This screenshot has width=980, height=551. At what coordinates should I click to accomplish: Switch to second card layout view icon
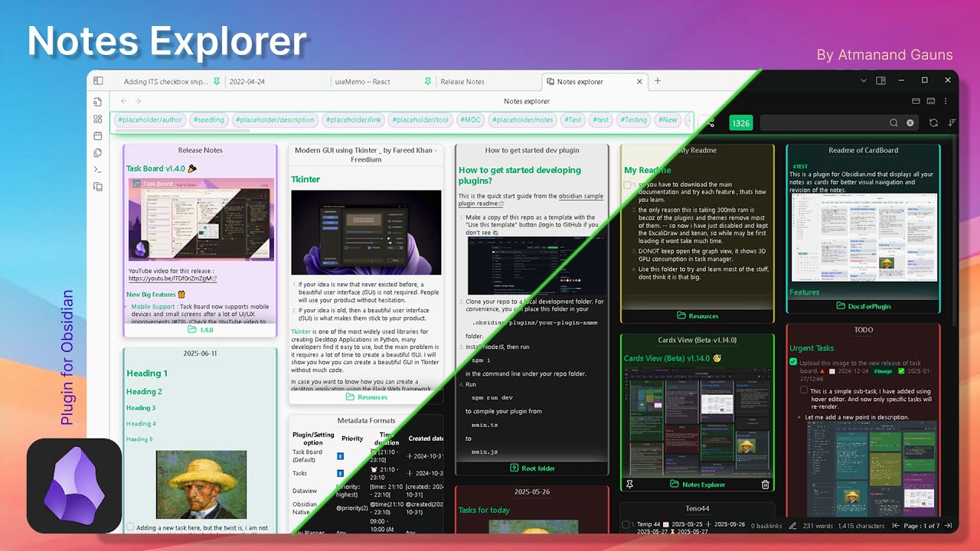[x=931, y=101]
